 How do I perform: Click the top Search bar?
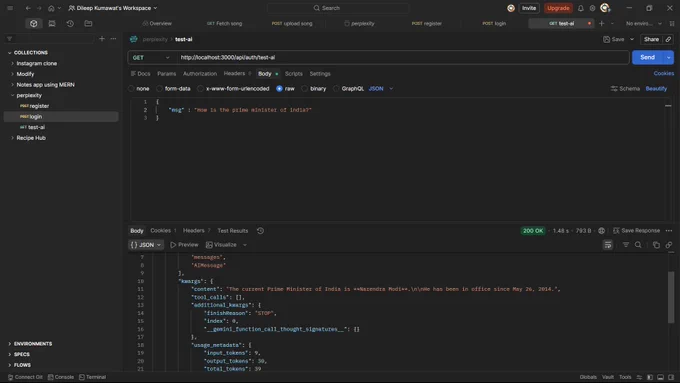point(338,8)
